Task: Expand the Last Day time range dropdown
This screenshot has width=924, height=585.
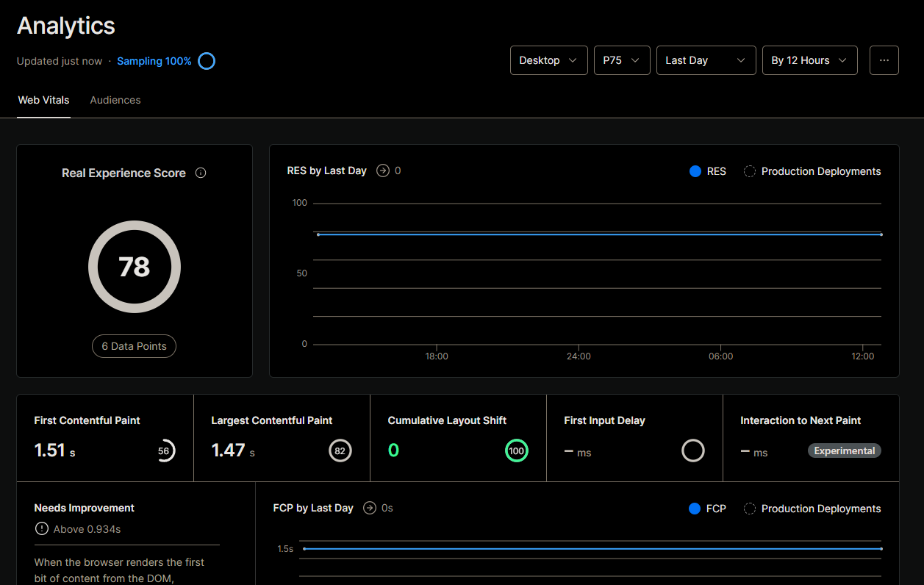Action: pyautogui.click(x=705, y=60)
